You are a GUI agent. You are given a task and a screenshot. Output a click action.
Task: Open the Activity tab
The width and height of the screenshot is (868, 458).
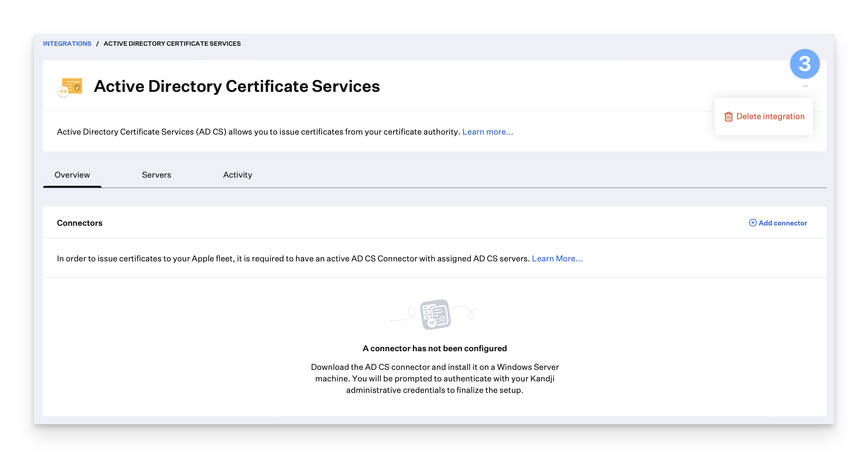[x=237, y=175]
